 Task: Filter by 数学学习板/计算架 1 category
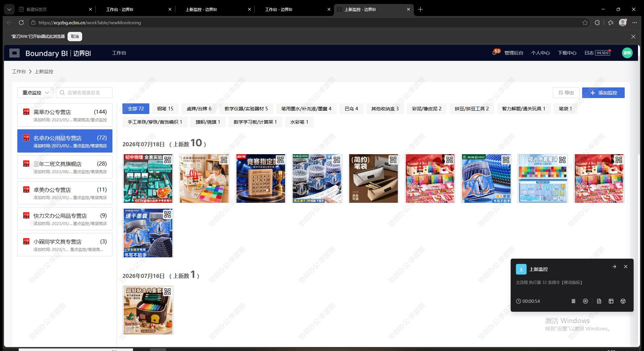pos(255,122)
